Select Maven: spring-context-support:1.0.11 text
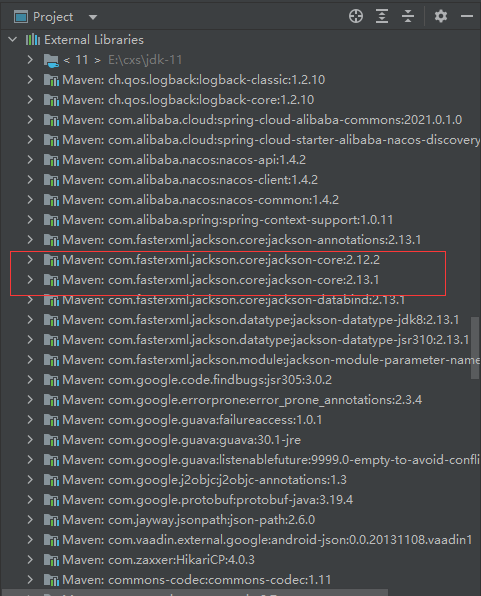Image resolution: width=481 pixels, height=596 pixels. pyautogui.click(x=228, y=220)
